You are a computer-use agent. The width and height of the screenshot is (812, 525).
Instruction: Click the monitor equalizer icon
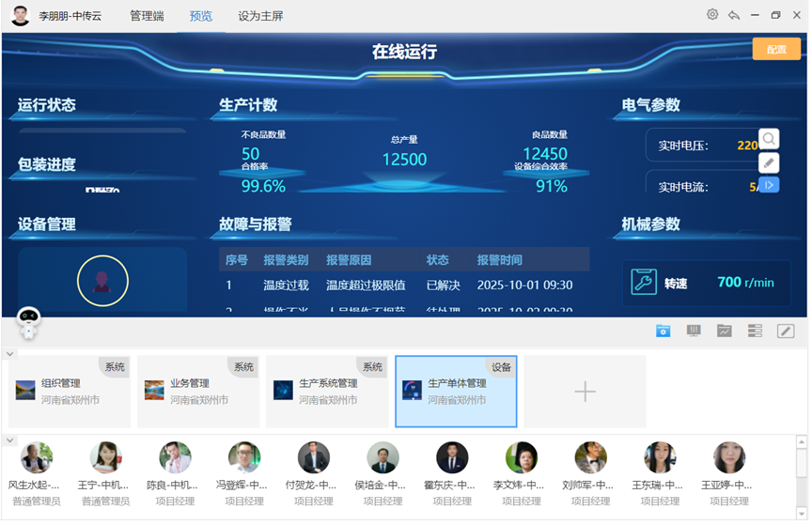[x=695, y=332]
